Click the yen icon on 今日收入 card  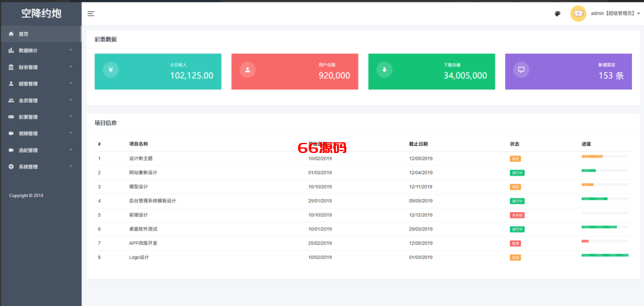coord(111,69)
